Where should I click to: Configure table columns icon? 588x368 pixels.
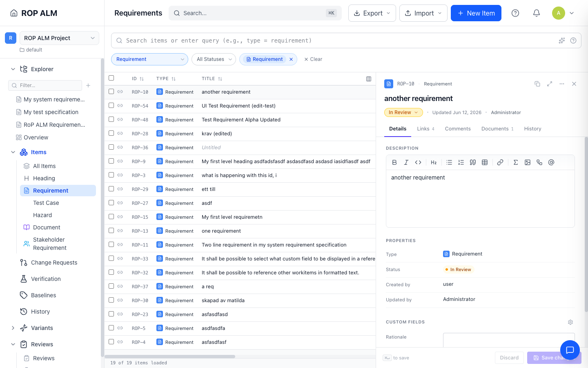369,79
